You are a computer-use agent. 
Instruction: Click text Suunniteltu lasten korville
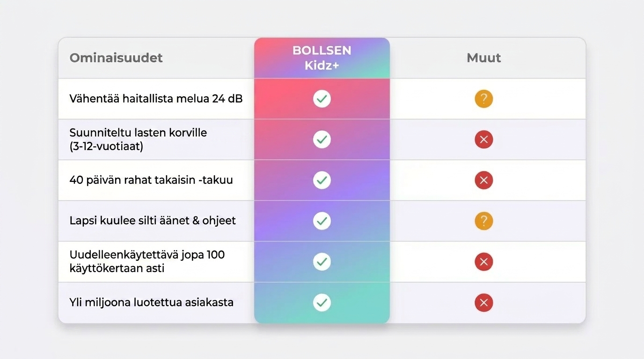[138, 133]
